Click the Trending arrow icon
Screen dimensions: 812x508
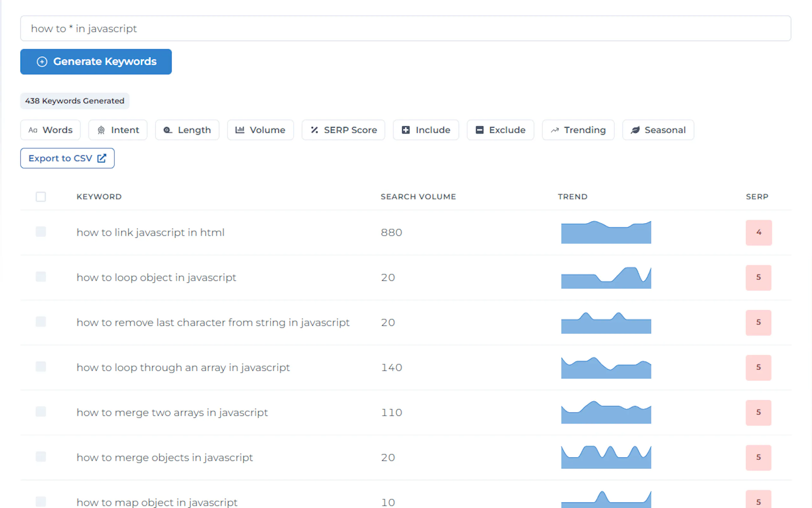(x=555, y=130)
